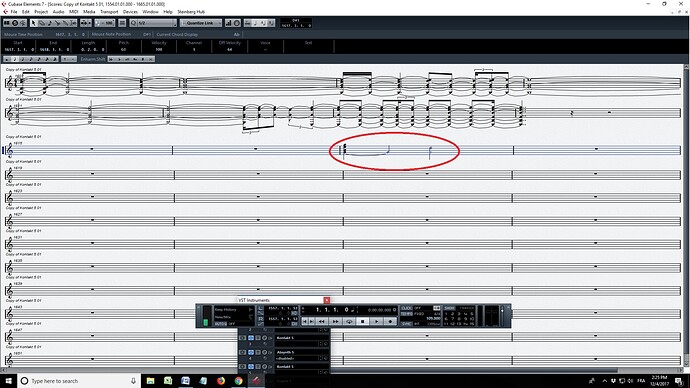This screenshot has height=388, width=690.
Task: Click the Absynth 5 instrument slot
Action: pos(302,352)
